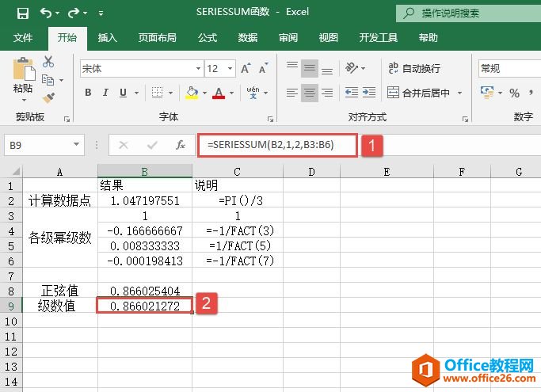Toggle Underline formatting
The image size is (541, 392).
[x=124, y=93]
